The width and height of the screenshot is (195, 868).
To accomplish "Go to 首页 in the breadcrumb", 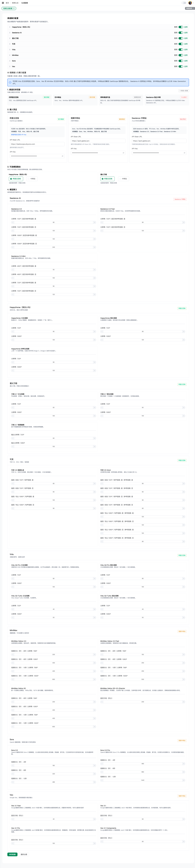I will 7,3.
